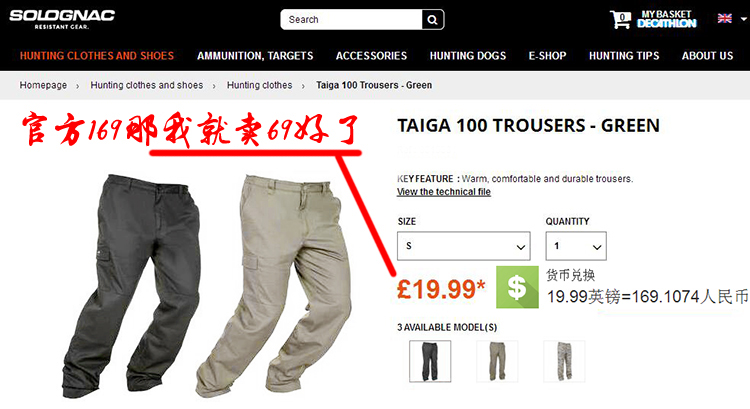750x409 pixels.
Task: Click the green dollar currency exchange icon
Action: [x=517, y=287]
